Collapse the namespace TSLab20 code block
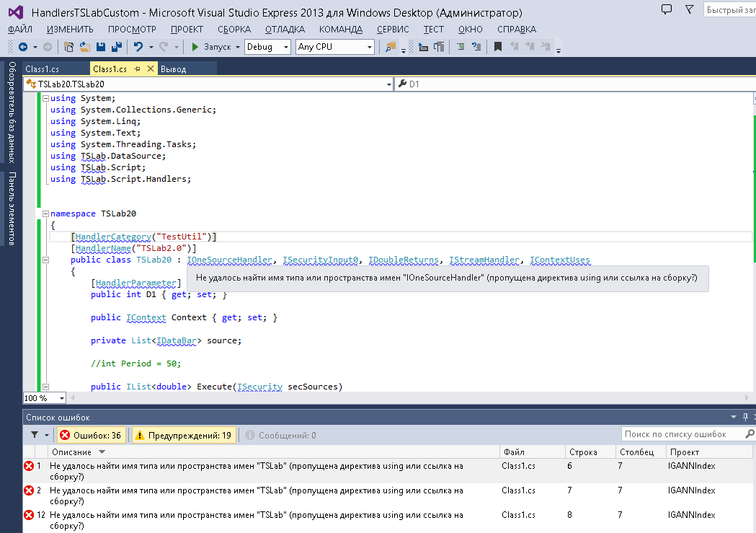The width and height of the screenshot is (756, 533). [46, 213]
